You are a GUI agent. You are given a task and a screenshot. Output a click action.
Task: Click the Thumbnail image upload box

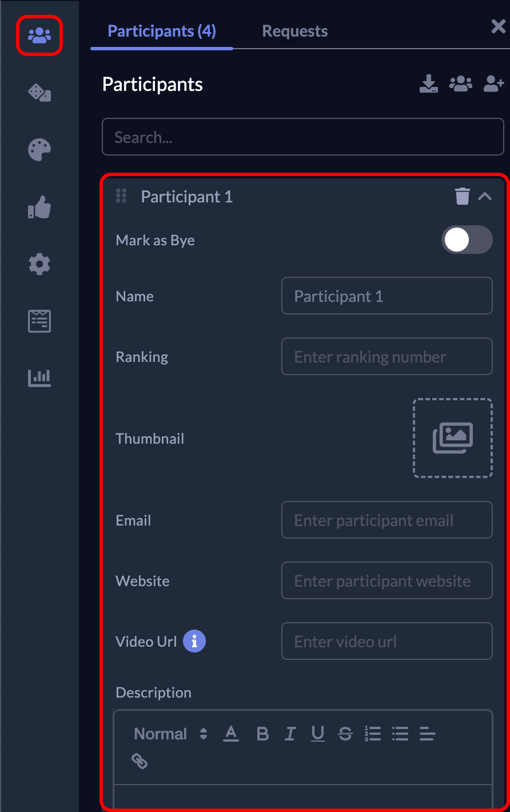pyautogui.click(x=452, y=438)
